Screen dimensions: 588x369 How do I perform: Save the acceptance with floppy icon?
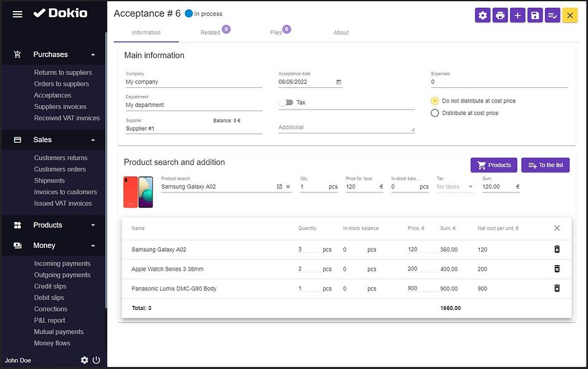535,15
